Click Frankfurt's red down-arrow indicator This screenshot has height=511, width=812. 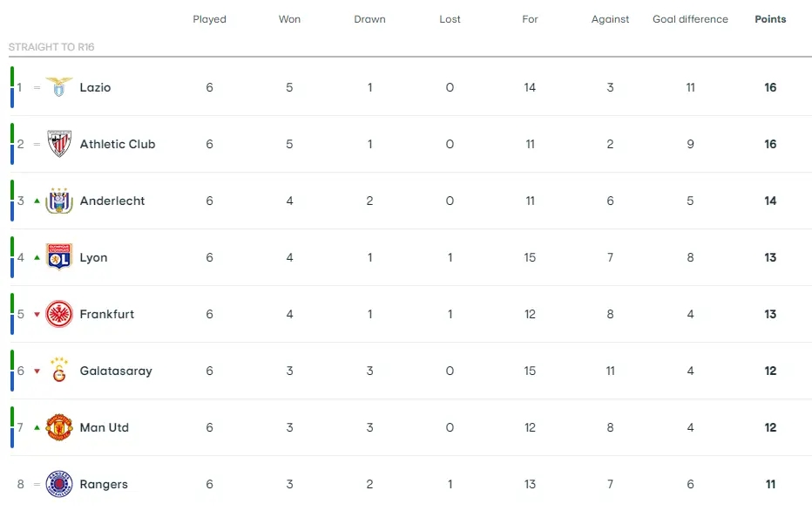37,315
